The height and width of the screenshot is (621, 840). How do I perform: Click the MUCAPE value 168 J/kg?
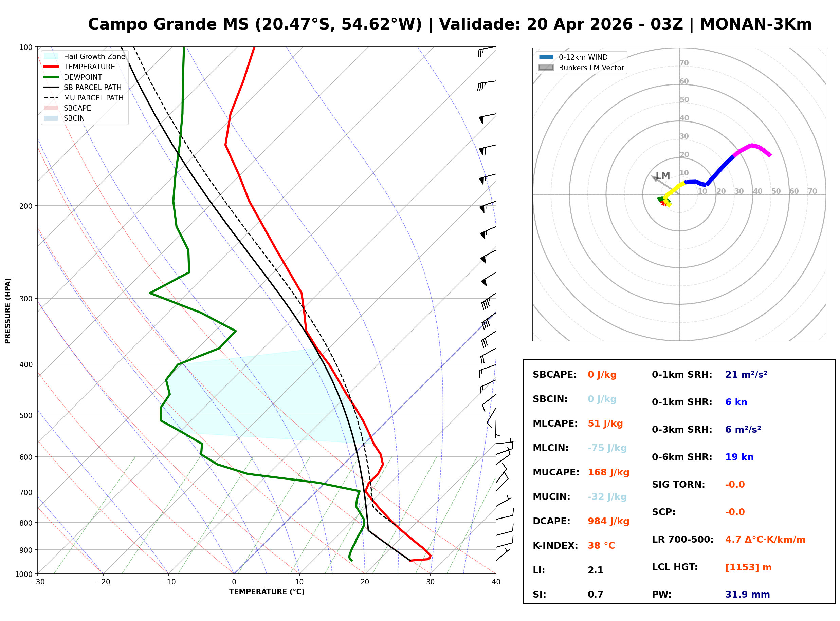pyautogui.click(x=608, y=472)
